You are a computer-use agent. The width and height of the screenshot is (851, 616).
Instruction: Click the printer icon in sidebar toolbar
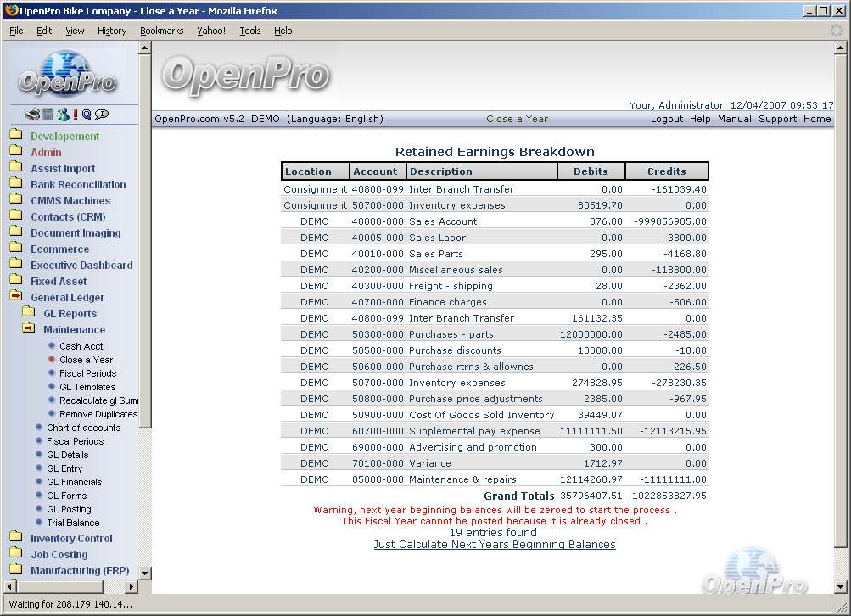click(x=32, y=115)
